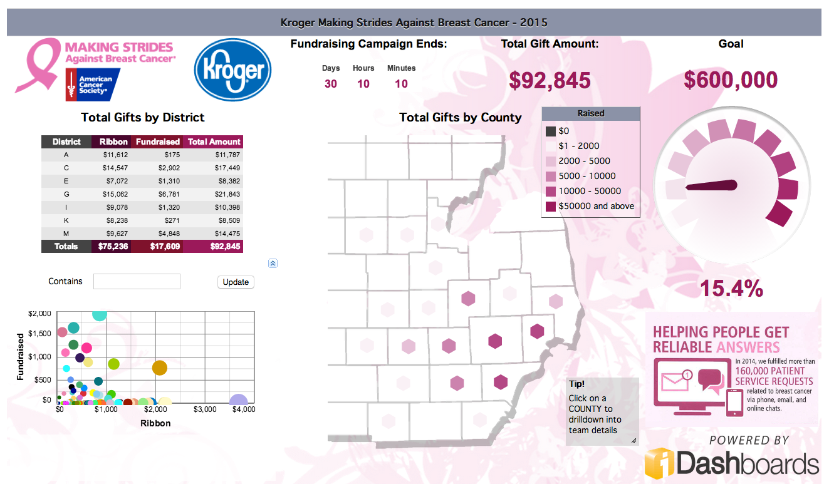Click the Tip text box resize handle
Screen dimensions: 829x504
pyautogui.click(x=633, y=441)
